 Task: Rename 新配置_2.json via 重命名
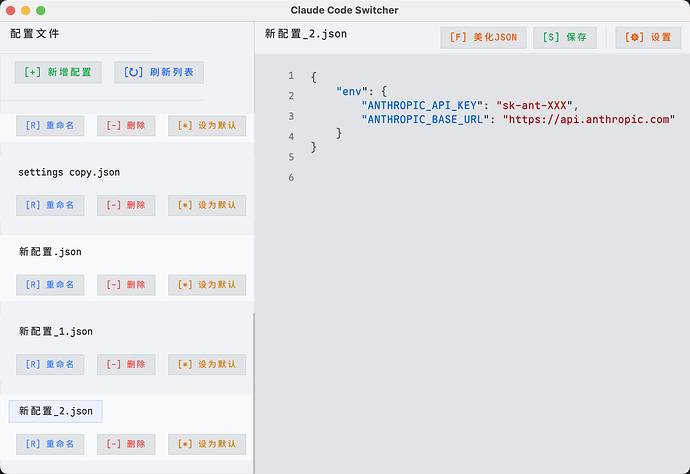(x=50, y=444)
